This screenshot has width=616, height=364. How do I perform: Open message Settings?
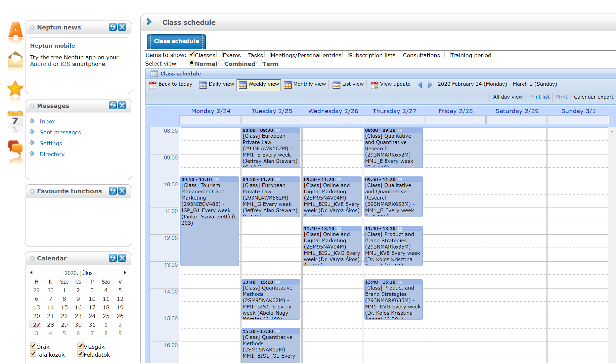coord(51,143)
